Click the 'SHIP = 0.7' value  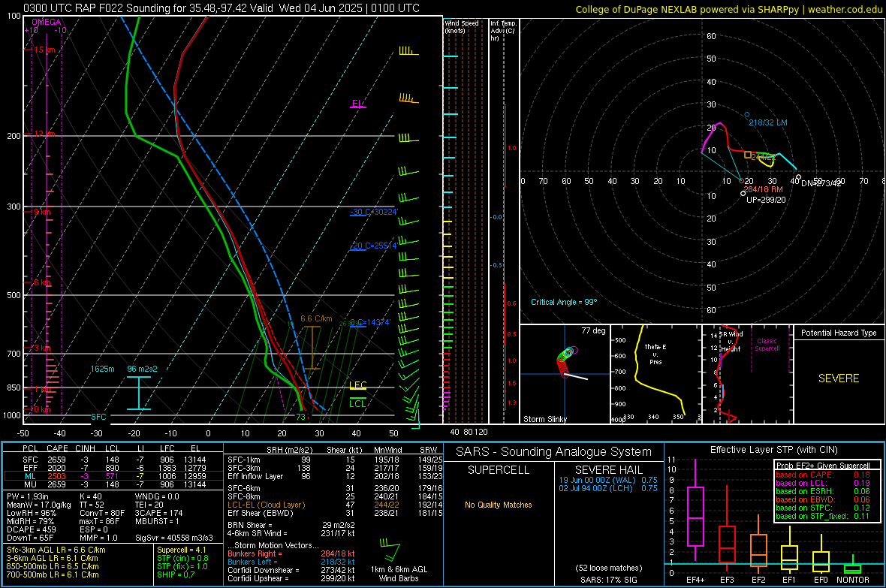pyautogui.click(x=176, y=574)
